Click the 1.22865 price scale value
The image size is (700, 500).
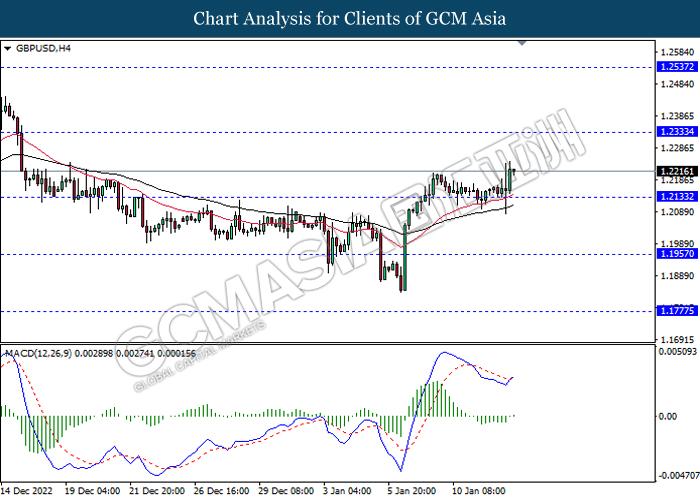coord(677,148)
